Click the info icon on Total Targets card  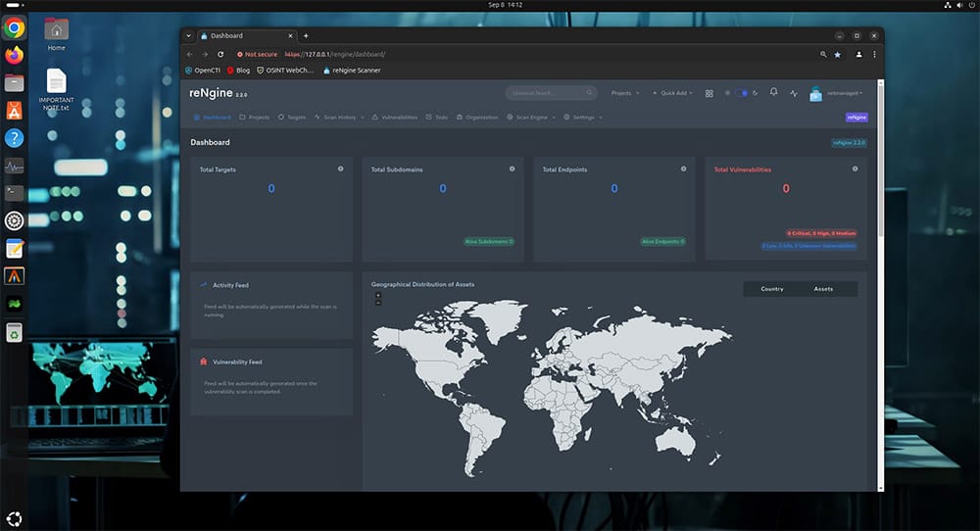pos(340,169)
